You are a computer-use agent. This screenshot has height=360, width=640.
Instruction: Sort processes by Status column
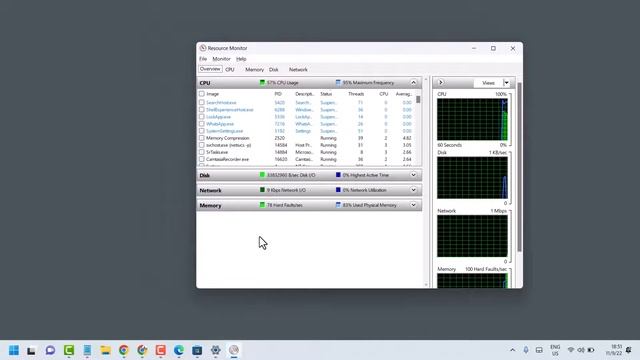(x=326, y=94)
